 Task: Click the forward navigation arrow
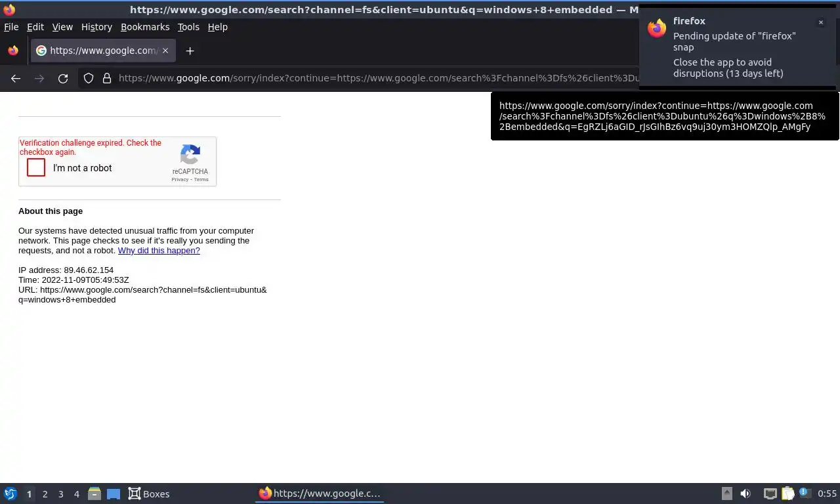(39, 78)
